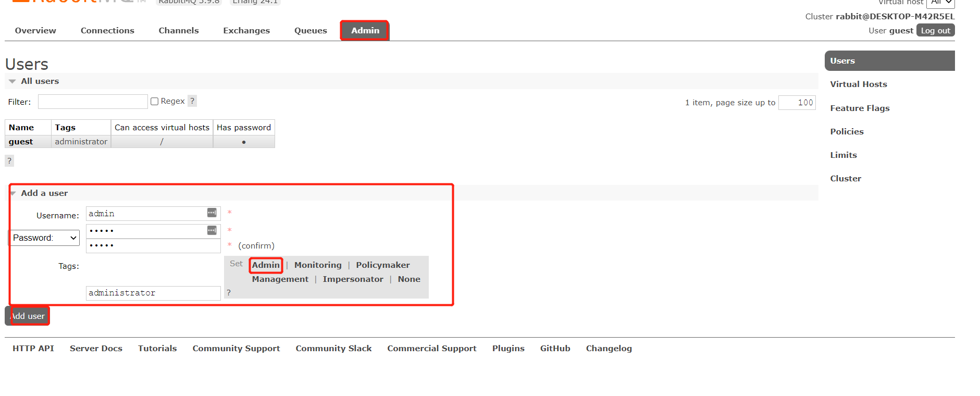Open the help icon next to Regex
This screenshot has width=980, height=396.
[x=192, y=101]
